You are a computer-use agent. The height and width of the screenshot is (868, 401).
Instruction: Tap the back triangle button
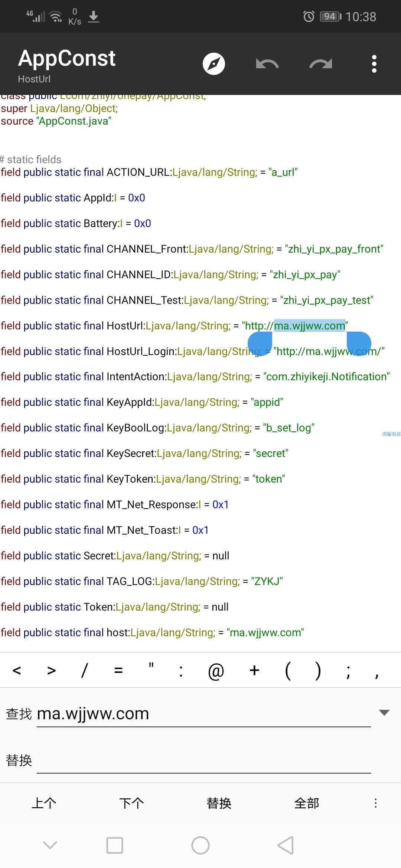click(286, 845)
